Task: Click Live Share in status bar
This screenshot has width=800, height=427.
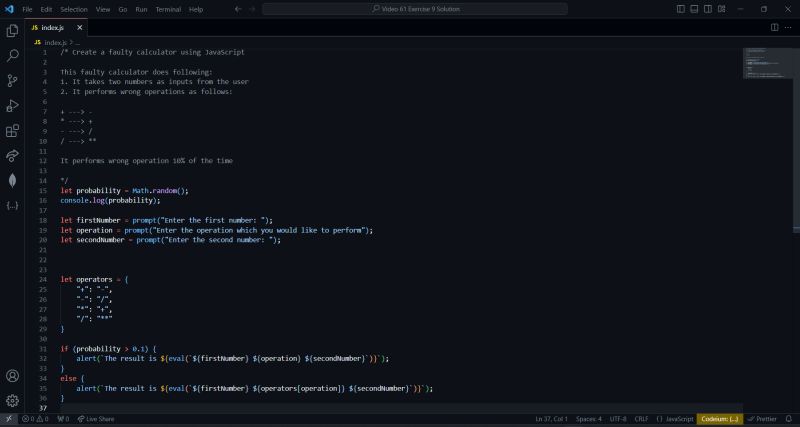Action: (x=97, y=419)
